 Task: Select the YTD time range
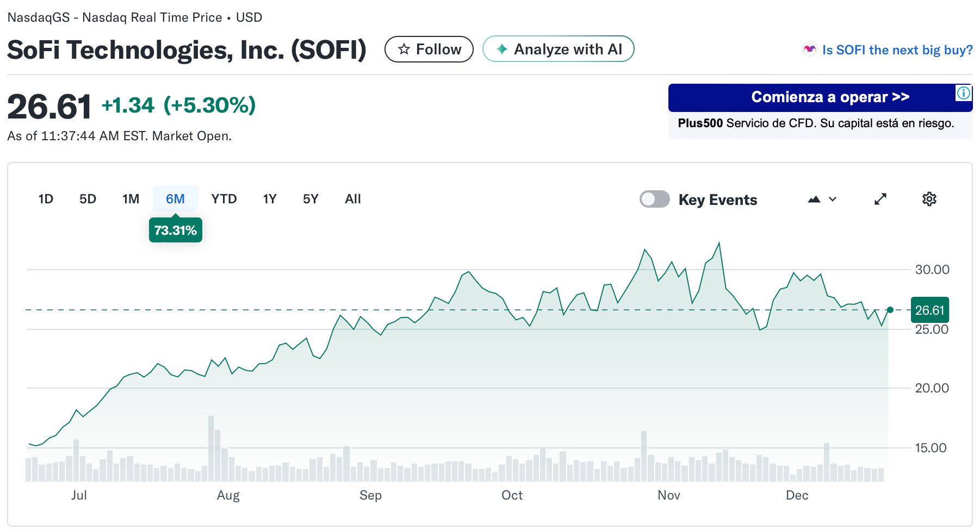tap(224, 199)
